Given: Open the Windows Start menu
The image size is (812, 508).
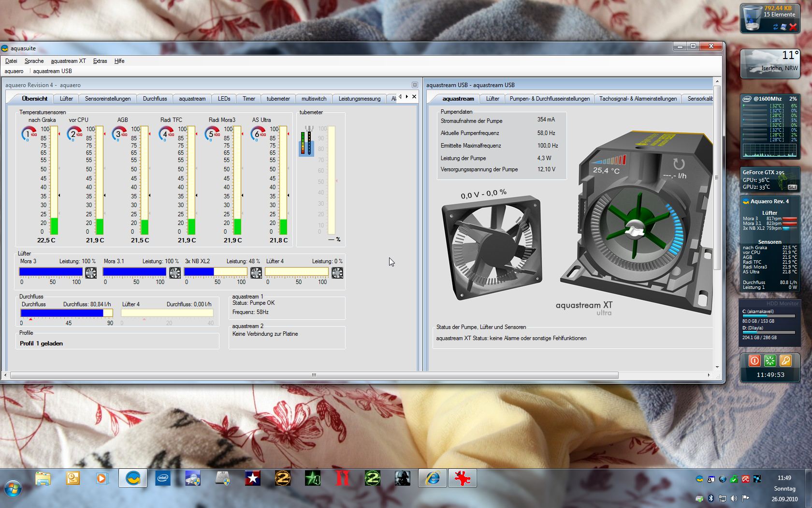Looking at the screenshot, I should (x=13, y=488).
